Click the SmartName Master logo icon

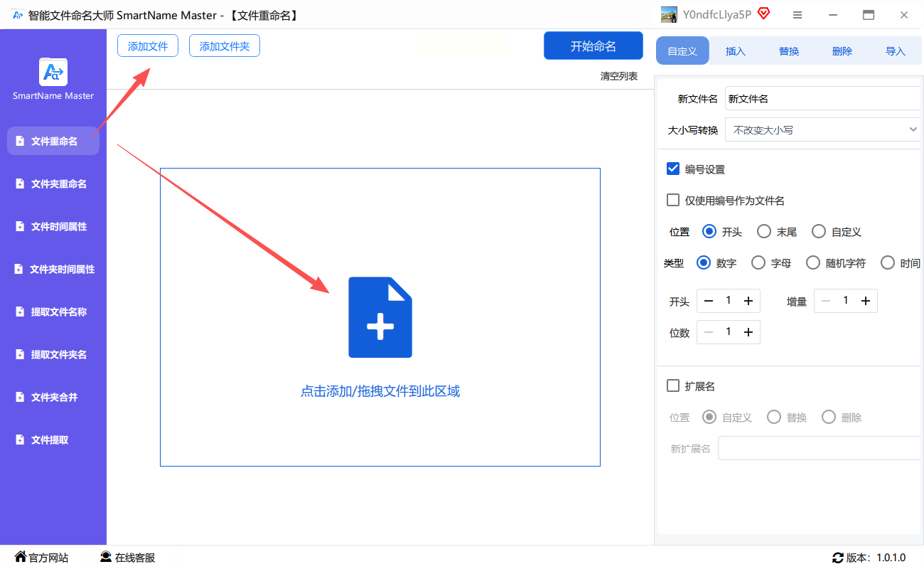53,73
